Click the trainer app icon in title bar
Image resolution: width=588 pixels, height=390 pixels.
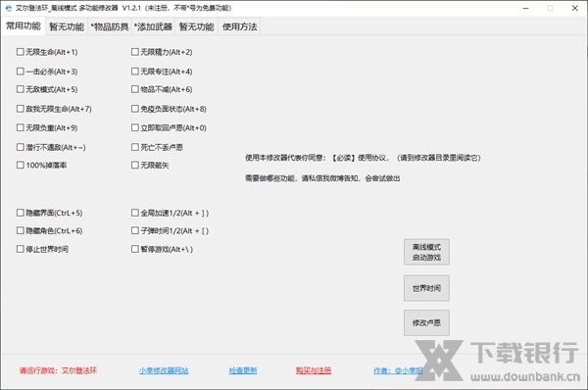tap(9, 8)
